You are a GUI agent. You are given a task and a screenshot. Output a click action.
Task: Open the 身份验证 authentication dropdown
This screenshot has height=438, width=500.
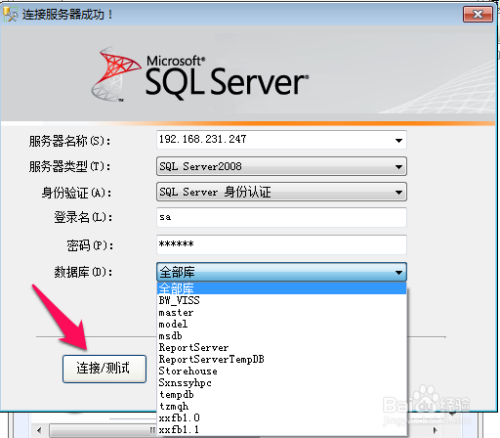coord(281,192)
